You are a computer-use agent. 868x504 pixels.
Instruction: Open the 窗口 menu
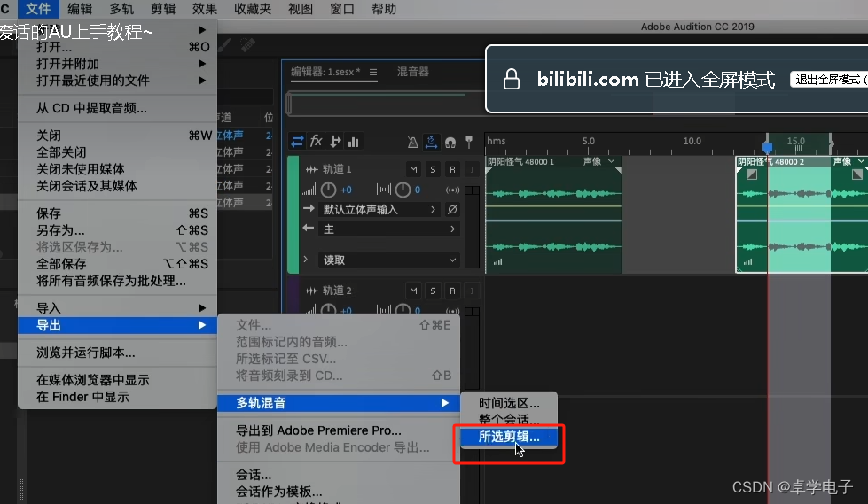click(342, 9)
